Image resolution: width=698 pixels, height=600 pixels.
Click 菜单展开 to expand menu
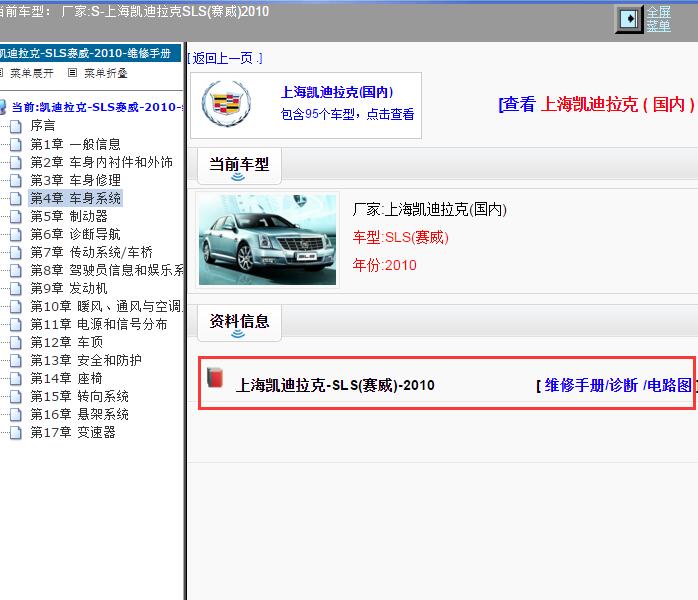point(31,73)
